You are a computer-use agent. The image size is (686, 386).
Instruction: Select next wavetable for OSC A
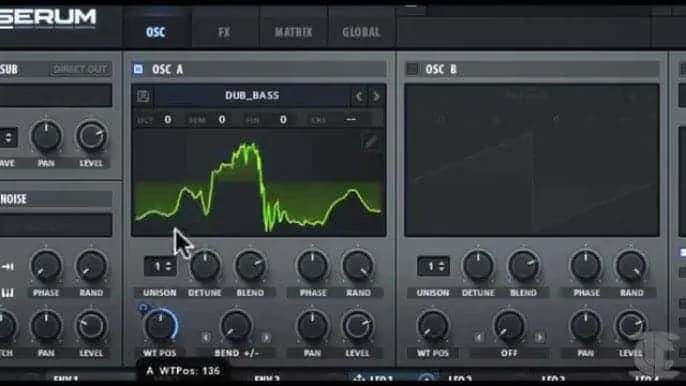pyautogui.click(x=376, y=96)
